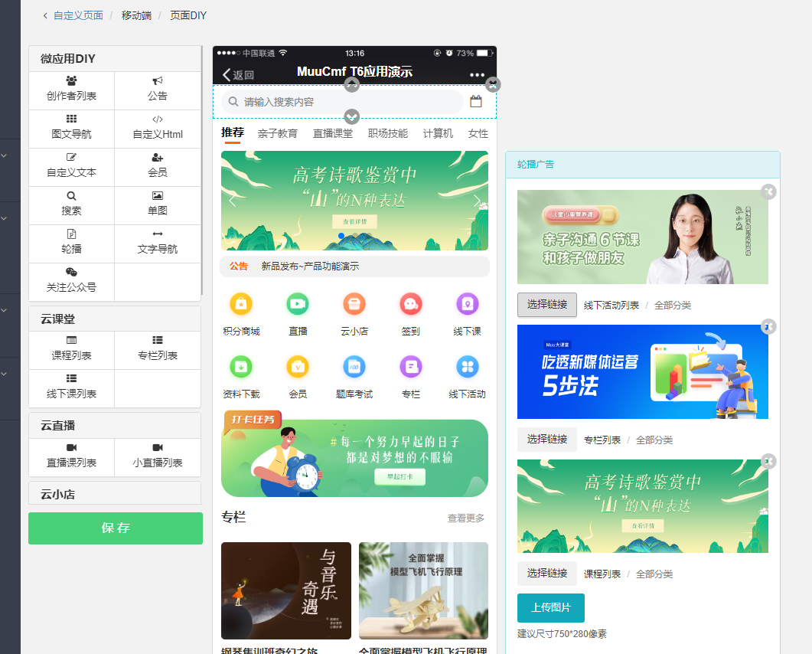Move search module down with arrow
Viewport: 812px width, 654px height.
[x=352, y=116]
